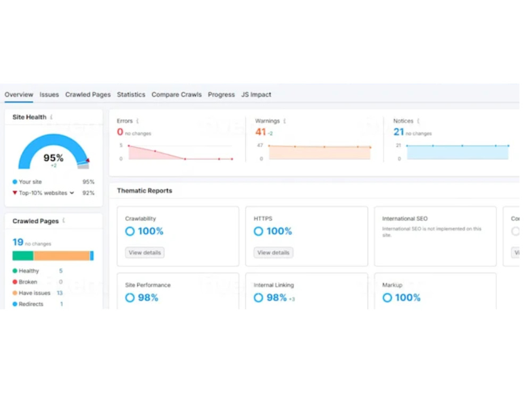Click the Thematic Reports heading

click(145, 191)
